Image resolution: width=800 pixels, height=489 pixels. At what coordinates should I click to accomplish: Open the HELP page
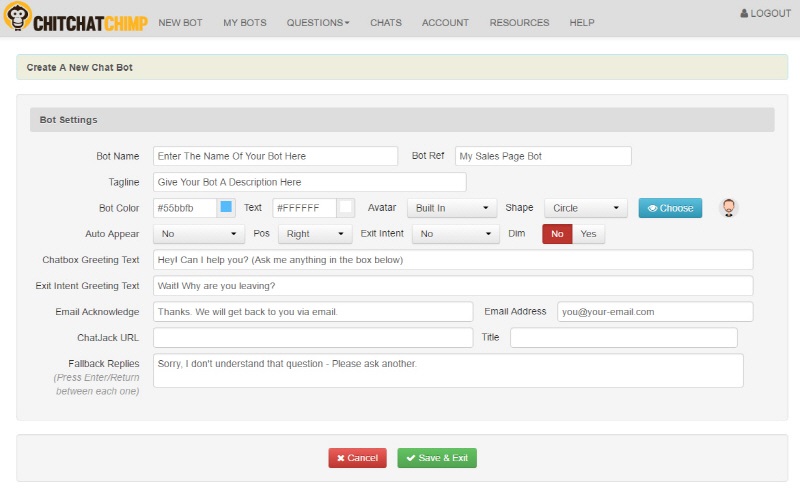[x=582, y=22]
